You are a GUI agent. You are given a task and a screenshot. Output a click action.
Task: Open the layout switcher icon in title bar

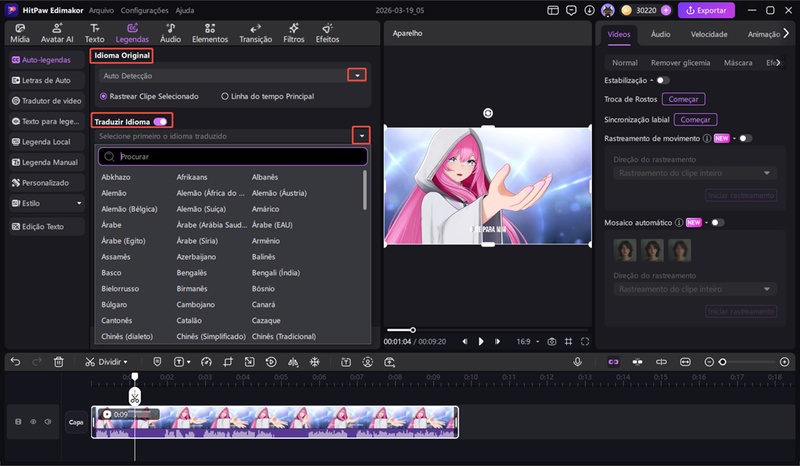point(553,10)
